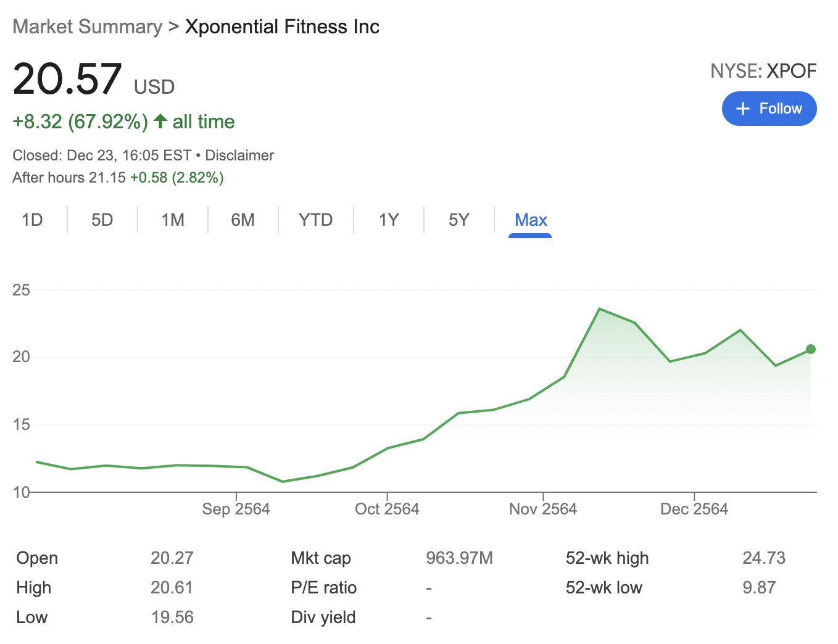The image size is (838, 644).
Task: Click the Oct 2564 axis label
Action: pos(387,509)
